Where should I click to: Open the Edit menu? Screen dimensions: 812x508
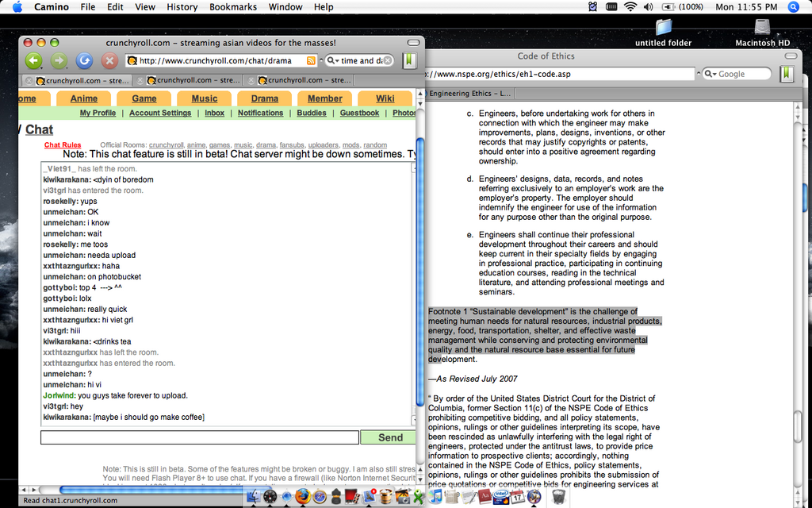[115, 6]
